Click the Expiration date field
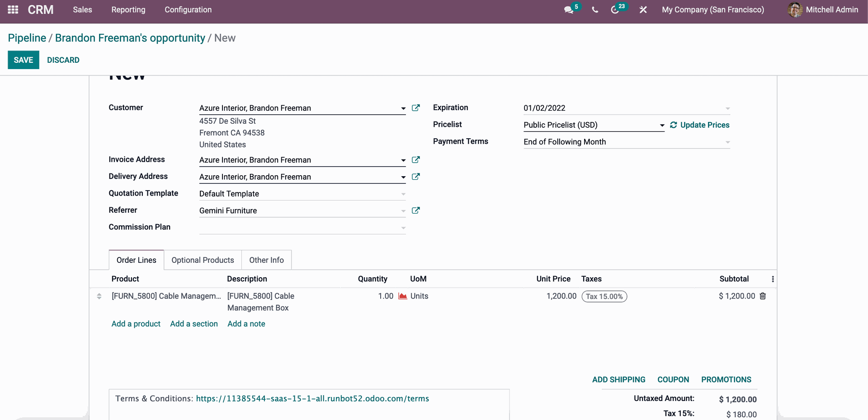The image size is (868, 420). 624,108
